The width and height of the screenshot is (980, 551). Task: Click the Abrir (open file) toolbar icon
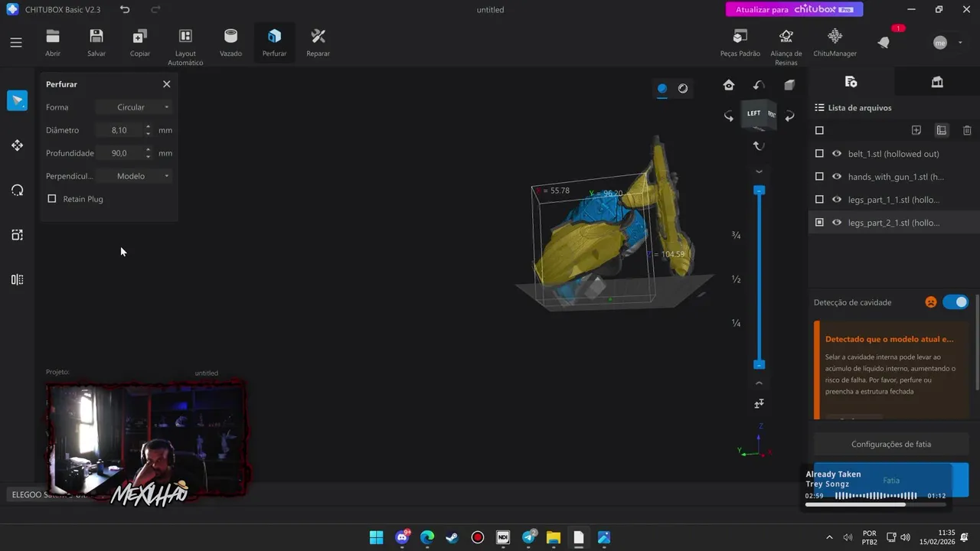53,43
